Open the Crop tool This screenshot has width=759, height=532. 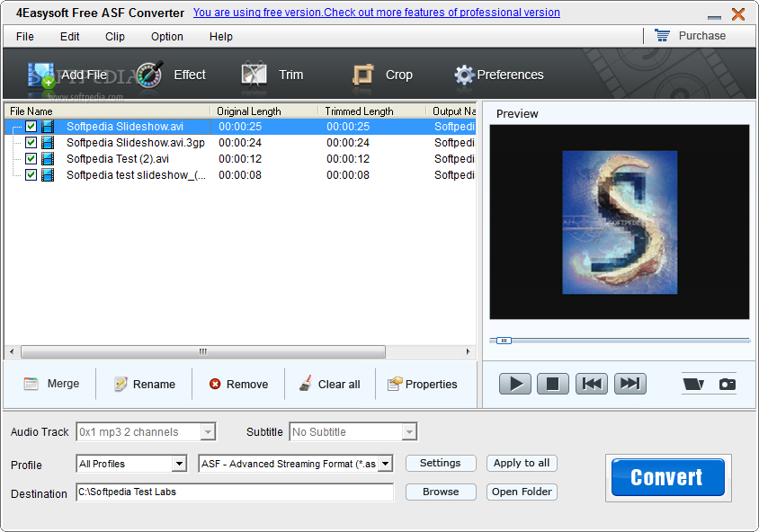point(382,75)
